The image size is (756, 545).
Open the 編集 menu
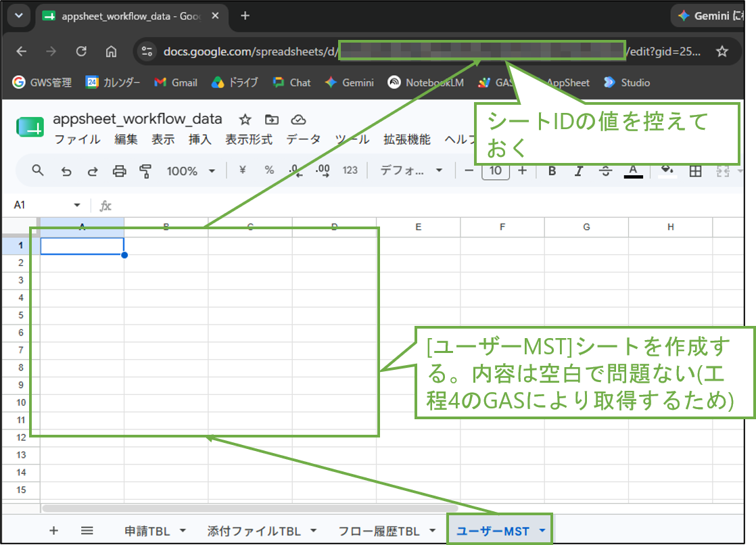tap(126, 140)
